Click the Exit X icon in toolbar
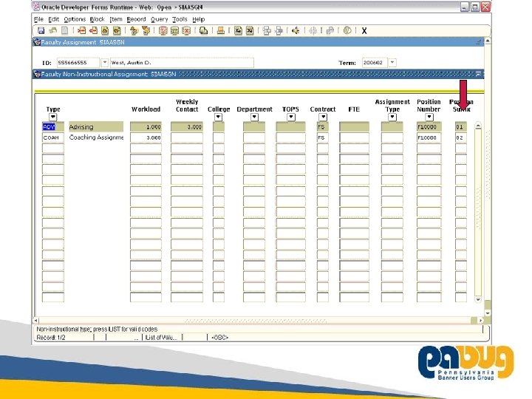 pyautogui.click(x=364, y=31)
